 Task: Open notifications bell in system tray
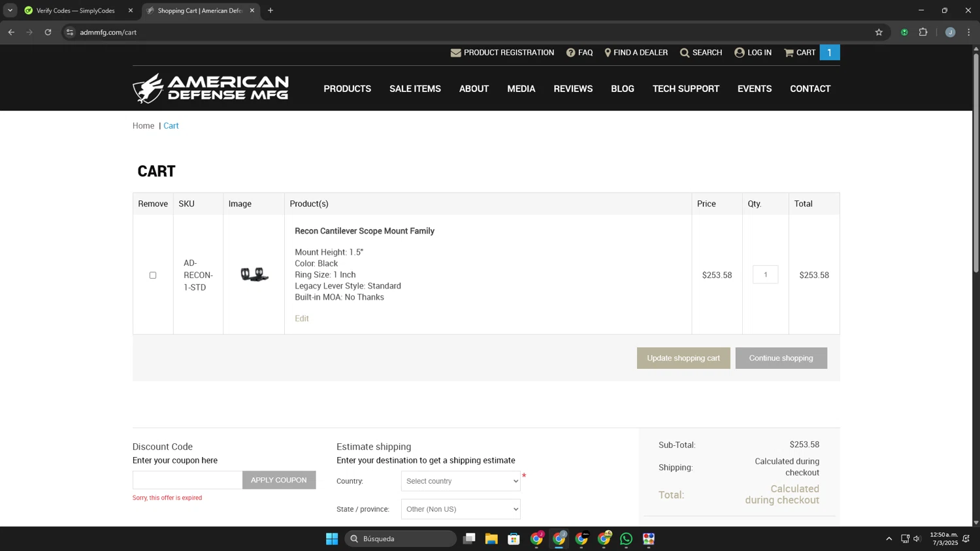coord(966,539)
